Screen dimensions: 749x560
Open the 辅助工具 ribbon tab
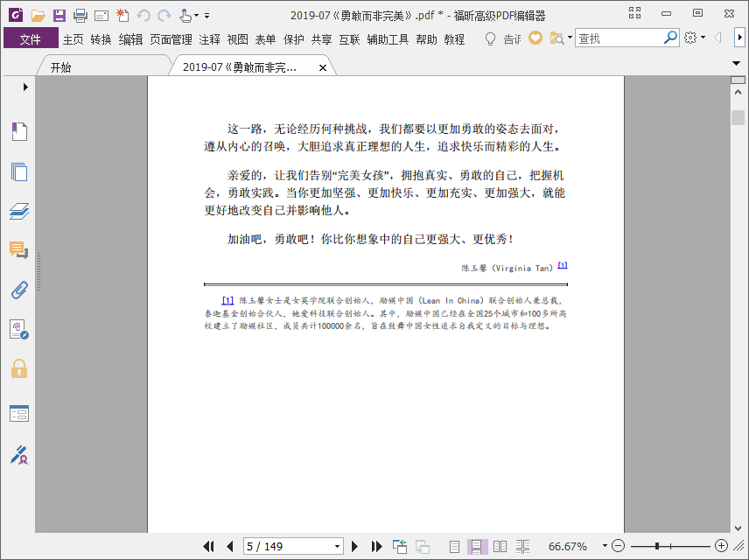click(x=388, y=39)
